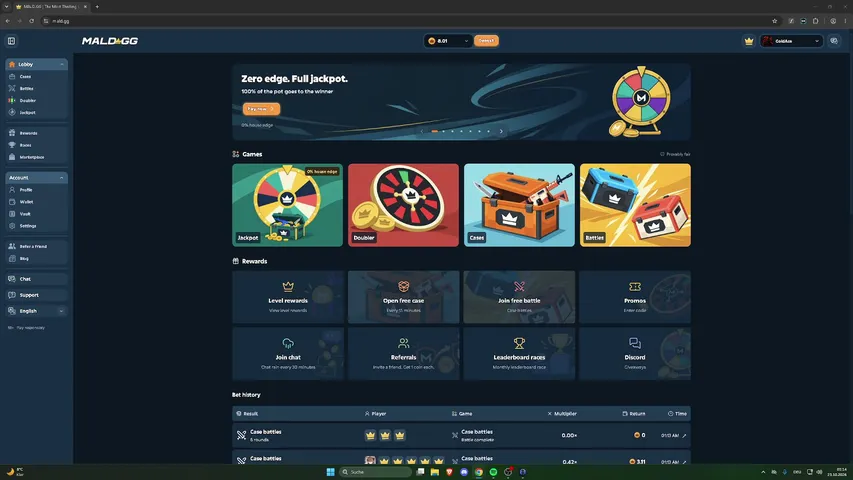Open Brave browser from the taskbar
The height and width of the screenshot is (480, 853).
point(449,472)
